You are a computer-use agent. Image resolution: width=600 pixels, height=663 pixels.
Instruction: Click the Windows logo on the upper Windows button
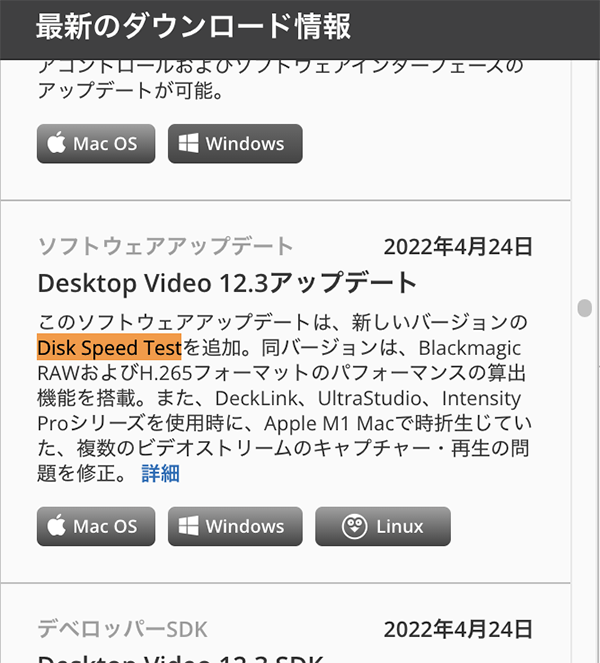(188, 143)
